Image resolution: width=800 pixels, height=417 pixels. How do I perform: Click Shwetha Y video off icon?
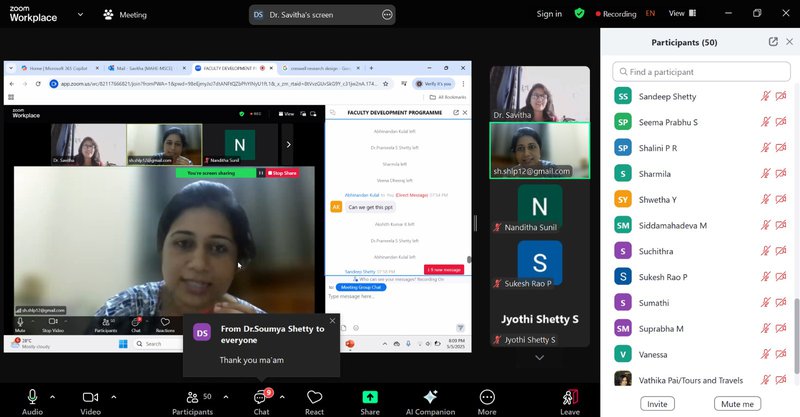click(x=781, y=199)
